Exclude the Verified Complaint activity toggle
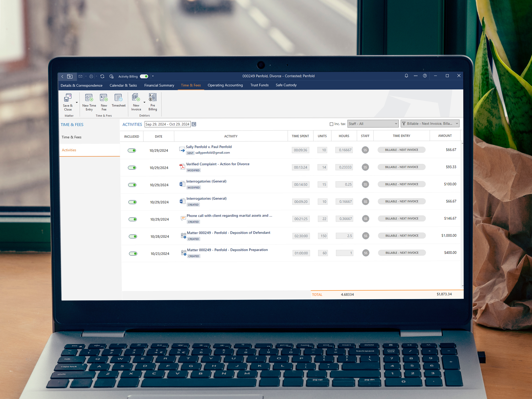This screenshot has width=532, height=399. pyautogui.click(x=132, y=167)
